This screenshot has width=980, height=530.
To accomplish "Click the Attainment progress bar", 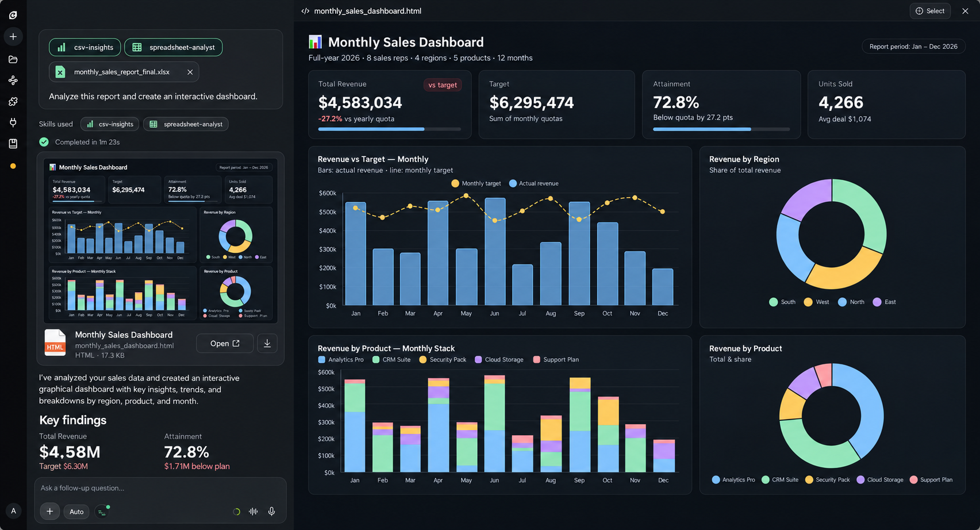I will [x=721, y=129].
